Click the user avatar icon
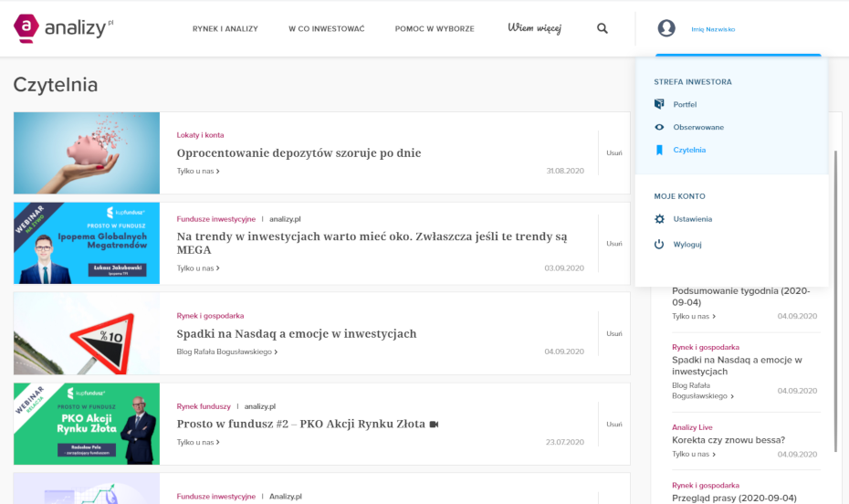The image size is (849, 504). [666, 28]
